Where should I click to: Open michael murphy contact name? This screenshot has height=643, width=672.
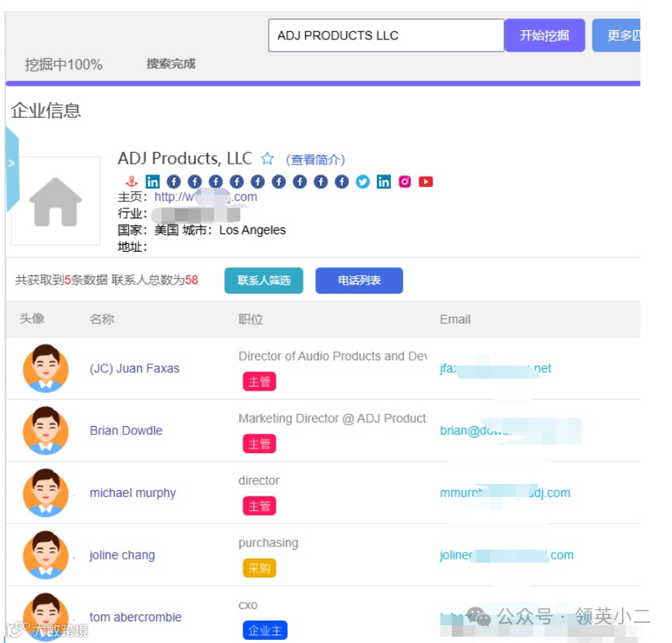(x=133, y=492)
